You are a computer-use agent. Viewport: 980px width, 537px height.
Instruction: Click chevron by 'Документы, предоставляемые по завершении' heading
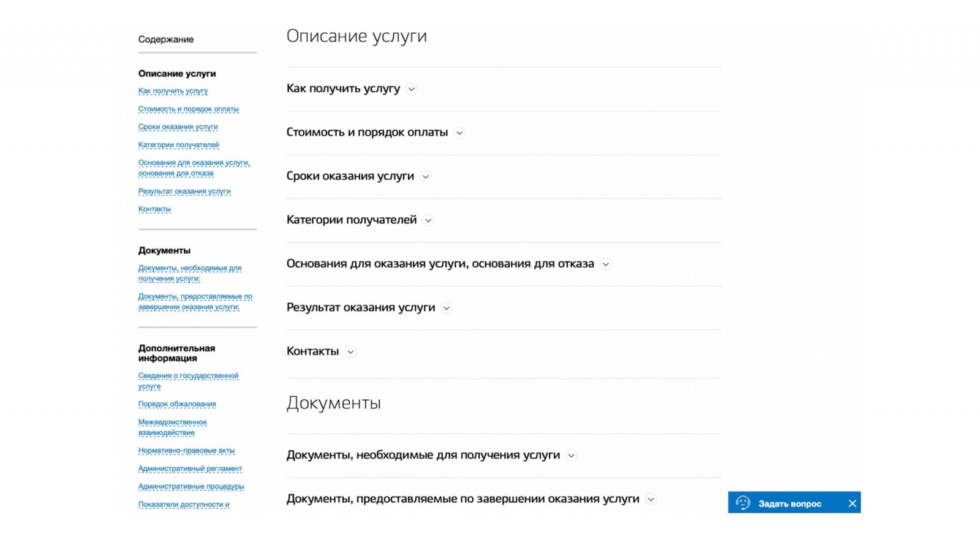pos(651,500)
